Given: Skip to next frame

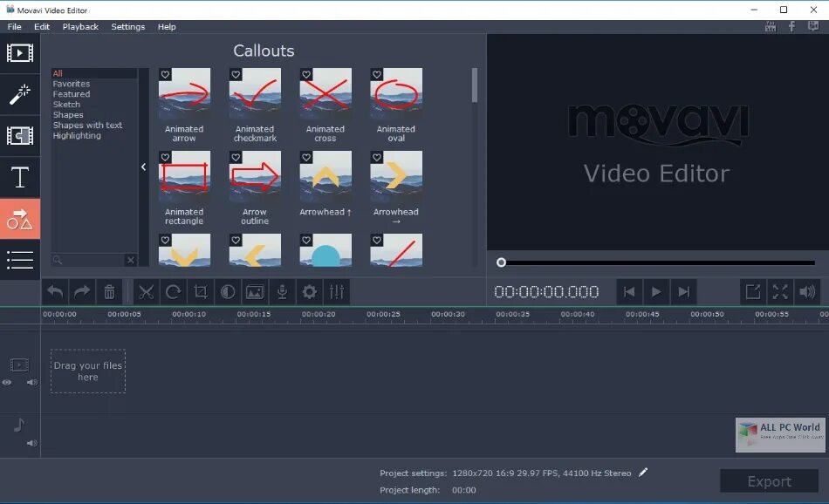Looking at the screenshot, I should coord(683,291).
